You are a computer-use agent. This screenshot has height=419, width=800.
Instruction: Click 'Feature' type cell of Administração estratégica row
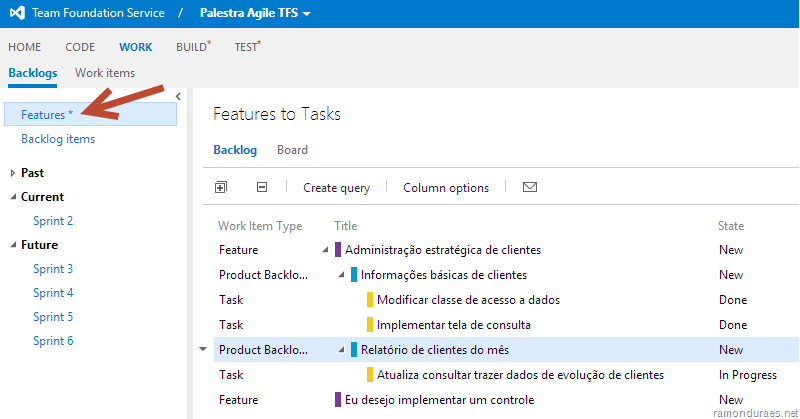tap(239, 250)
